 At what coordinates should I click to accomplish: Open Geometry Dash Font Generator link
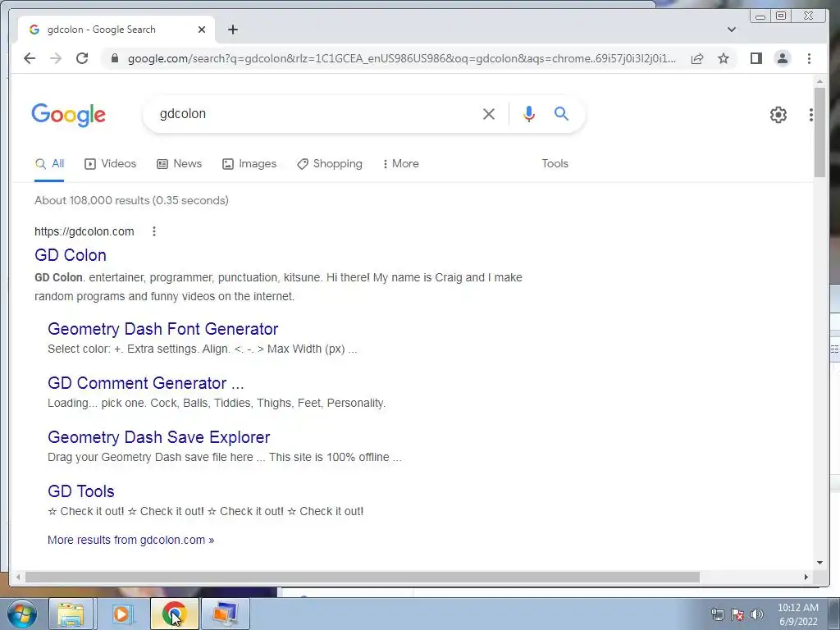pyautogui.click(x=163, y=329)
